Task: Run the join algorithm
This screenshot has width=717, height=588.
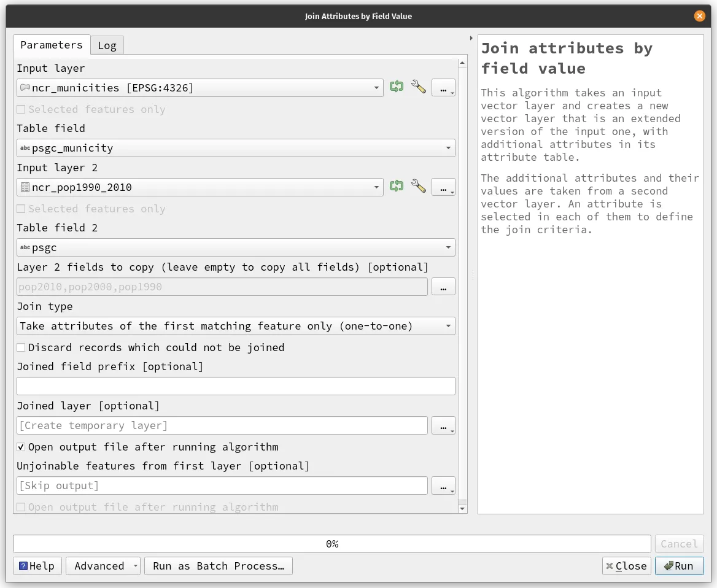Action: pos(679,566)
